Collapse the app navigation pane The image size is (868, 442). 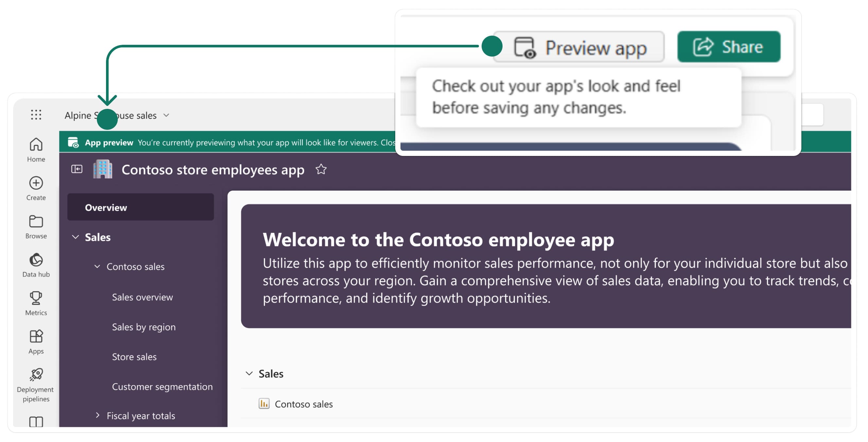[77, 169]
